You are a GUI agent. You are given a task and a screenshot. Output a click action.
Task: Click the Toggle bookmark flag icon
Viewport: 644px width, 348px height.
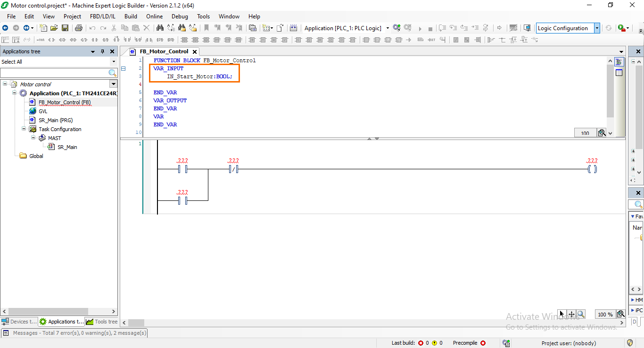click(x=206, y=28)
